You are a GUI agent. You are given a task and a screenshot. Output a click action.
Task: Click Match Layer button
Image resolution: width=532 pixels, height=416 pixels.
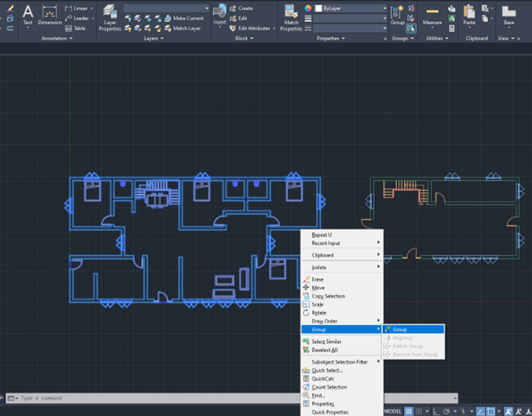coord(183,28)
